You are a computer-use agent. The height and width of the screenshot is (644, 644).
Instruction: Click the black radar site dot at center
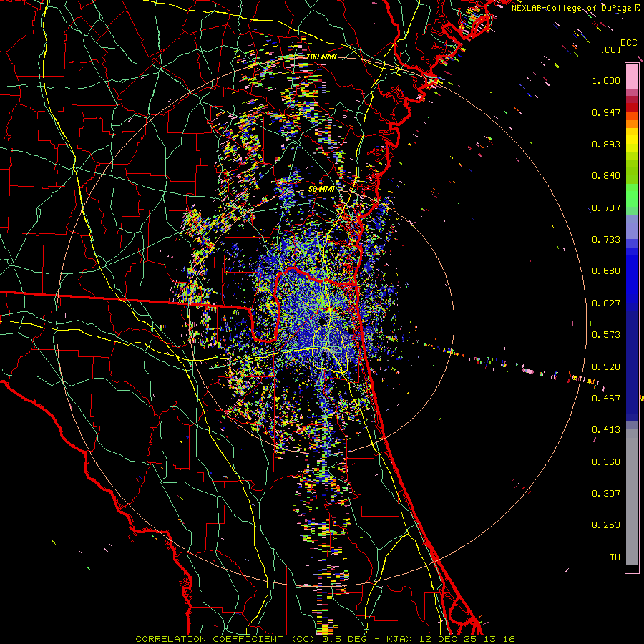(x=321, y=321)
